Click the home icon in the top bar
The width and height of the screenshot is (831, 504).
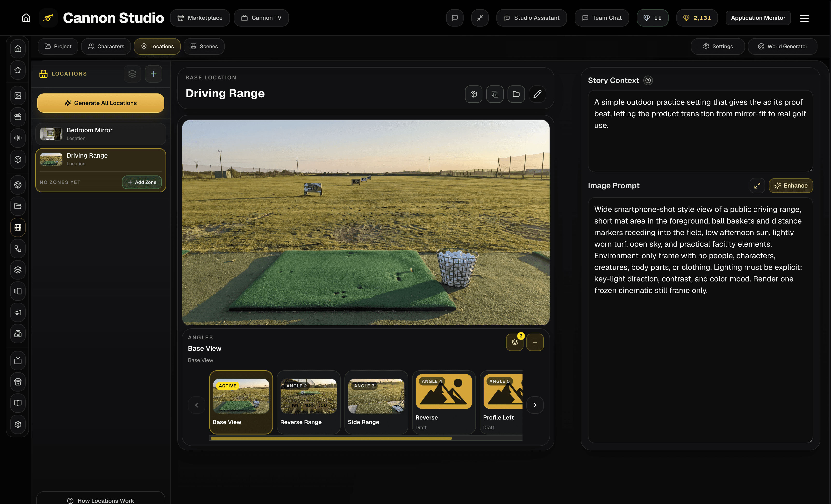[x=26, y=18]
